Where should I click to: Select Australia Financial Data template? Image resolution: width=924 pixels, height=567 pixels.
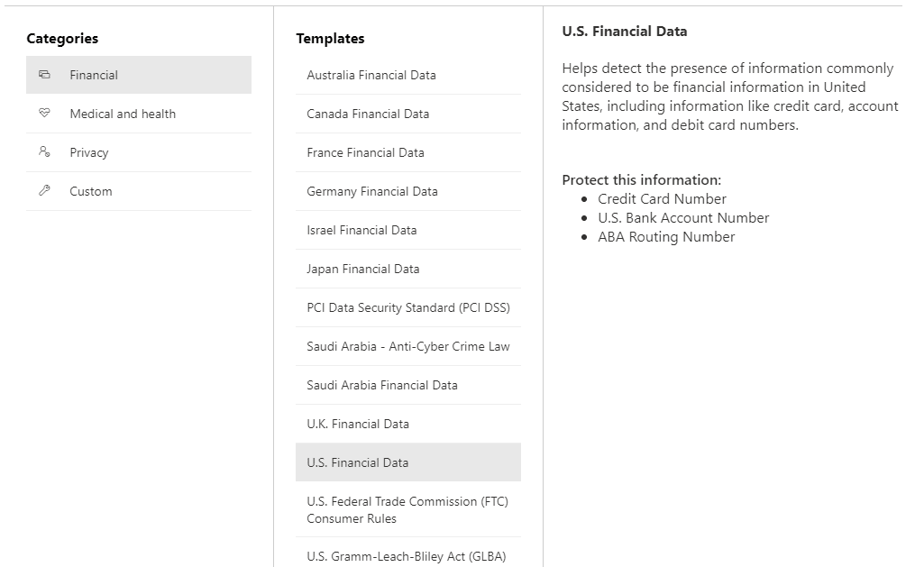click(x=408, y=75)
